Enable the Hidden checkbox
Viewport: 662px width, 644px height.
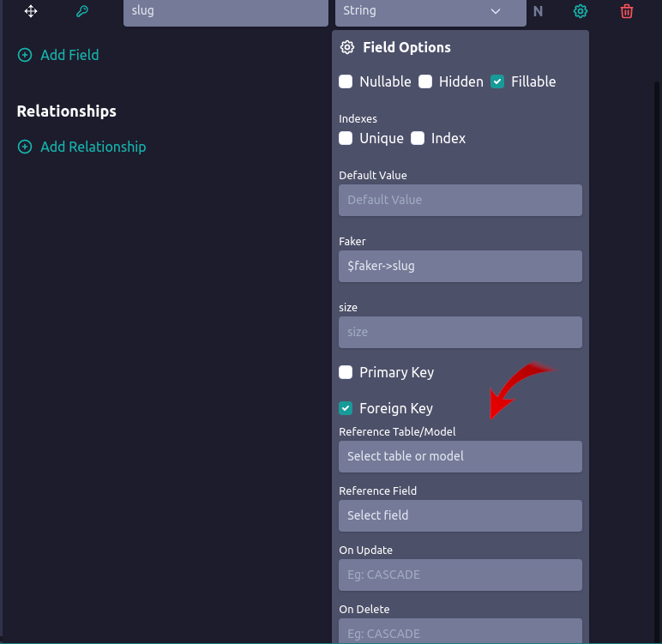click(x=425, y=81)
